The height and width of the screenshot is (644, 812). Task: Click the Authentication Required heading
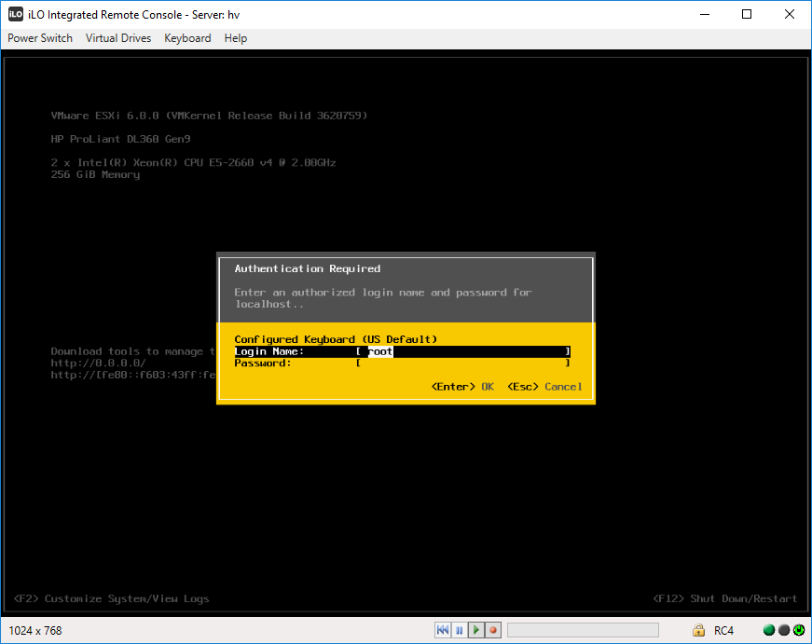coord(307,268)
